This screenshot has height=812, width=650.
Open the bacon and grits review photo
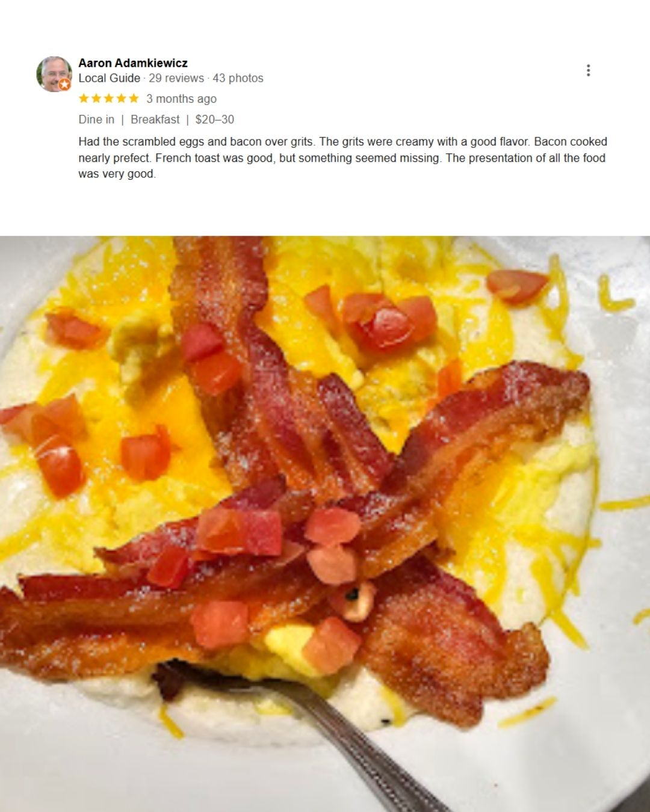point(325,524)
